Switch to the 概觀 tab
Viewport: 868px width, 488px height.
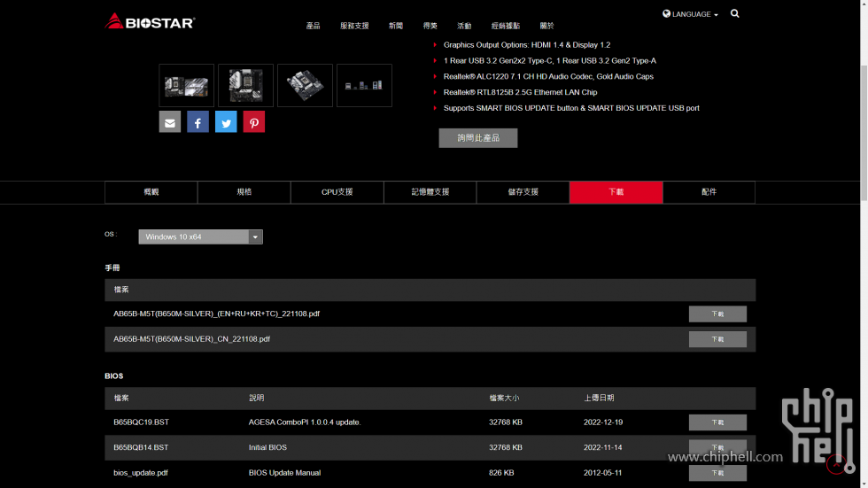[x=151, y=192]
